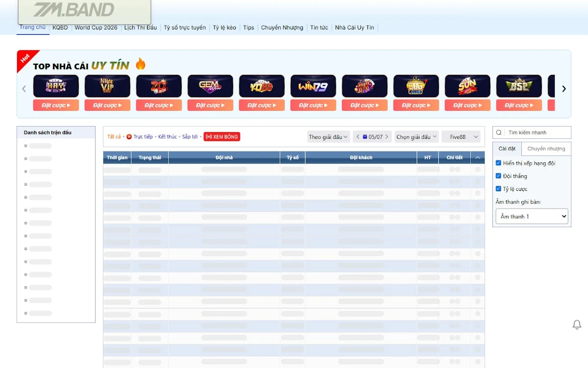Show next bookmakers with right carousel arrow
Viewport: 588px width, 368px height.
pyautogui.click(x=563, y=89)
